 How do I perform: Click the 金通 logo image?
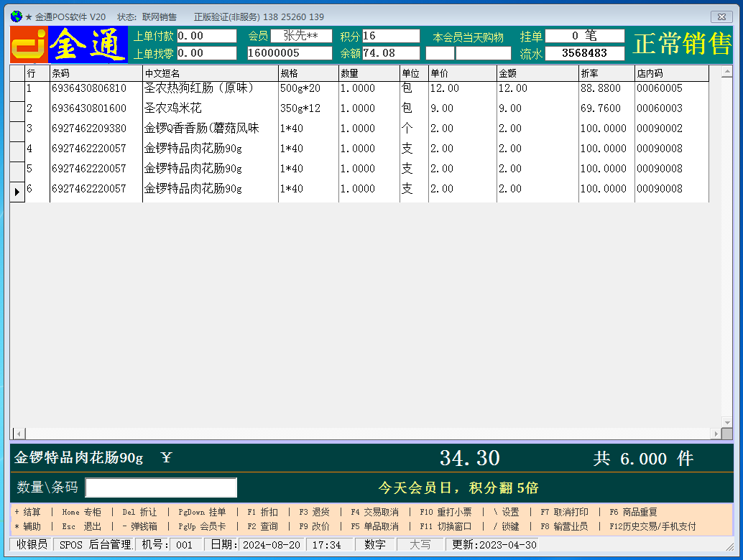(x=69, y=45)
